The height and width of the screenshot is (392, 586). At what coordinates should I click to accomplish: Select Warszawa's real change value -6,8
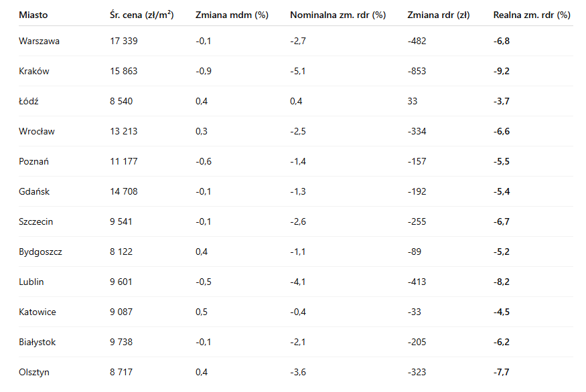(x=502, y=41)
